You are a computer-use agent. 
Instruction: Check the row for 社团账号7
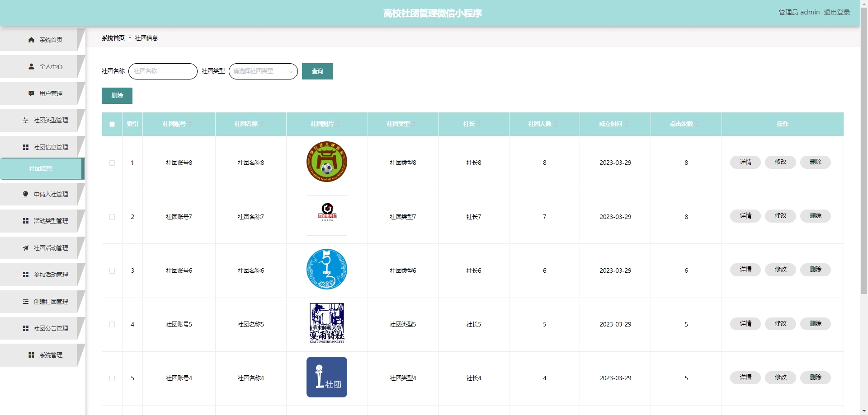[112, 217]
